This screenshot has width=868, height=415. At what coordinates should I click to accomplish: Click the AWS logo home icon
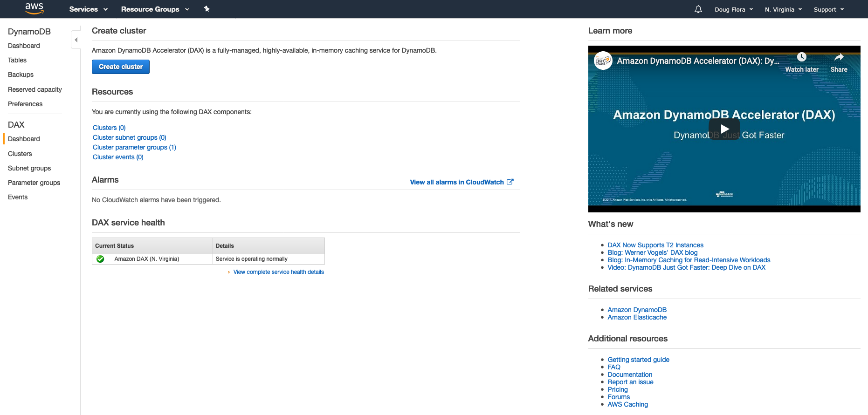point(34,8)
